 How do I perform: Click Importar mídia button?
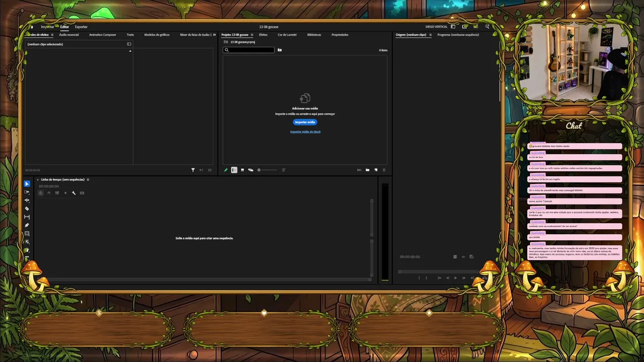(305, 122)
